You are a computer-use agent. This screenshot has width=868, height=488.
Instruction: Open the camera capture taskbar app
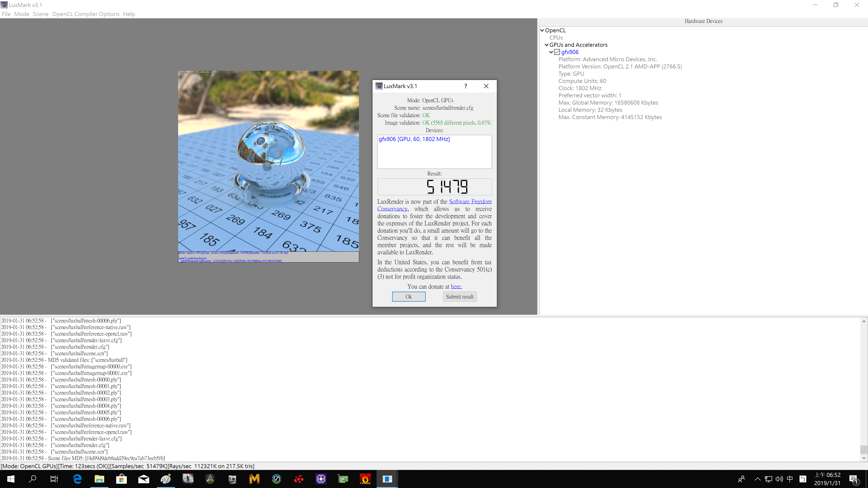pos(232,479)
